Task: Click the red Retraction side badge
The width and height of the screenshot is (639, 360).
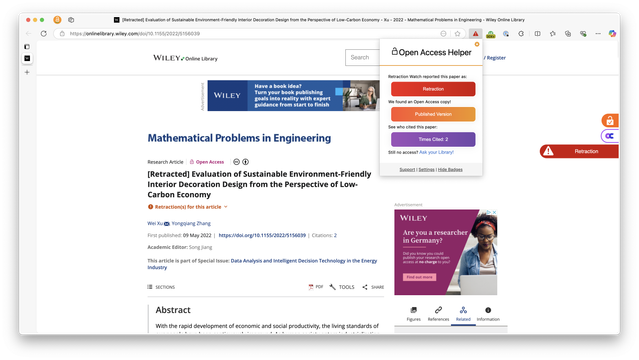Action: coord(579,151)
